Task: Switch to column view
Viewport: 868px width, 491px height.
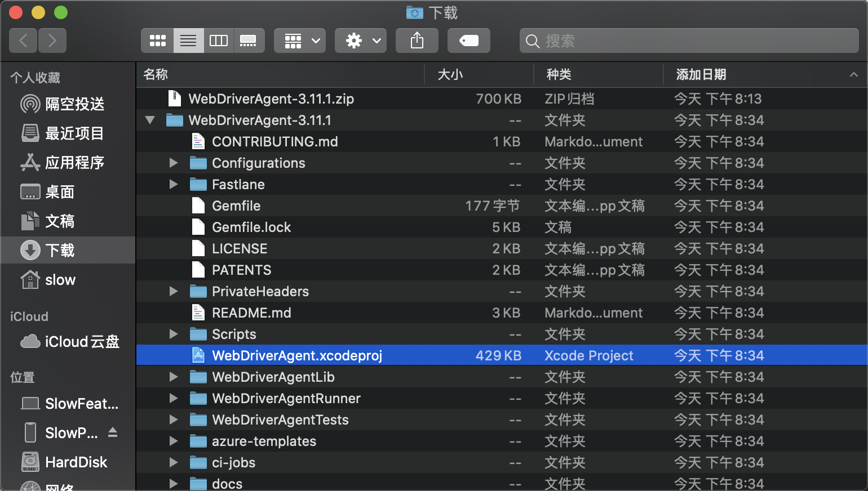Action: (x=219, y=41)
